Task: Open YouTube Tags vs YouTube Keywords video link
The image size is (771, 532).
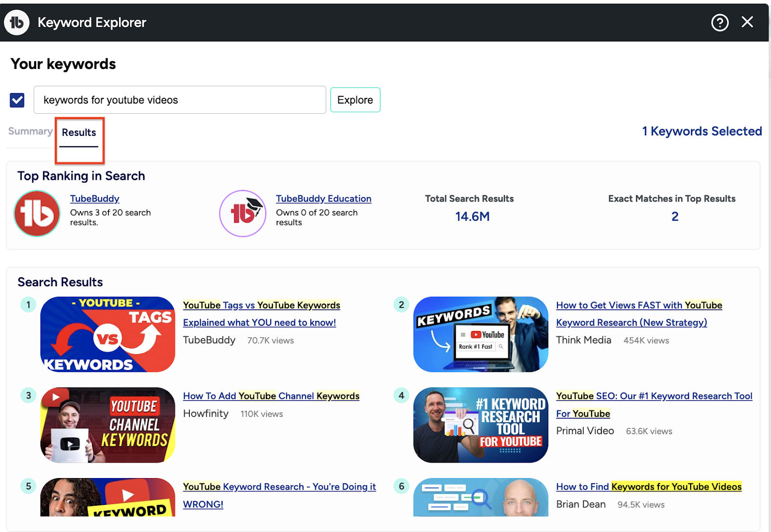Action: coord(262,314)
